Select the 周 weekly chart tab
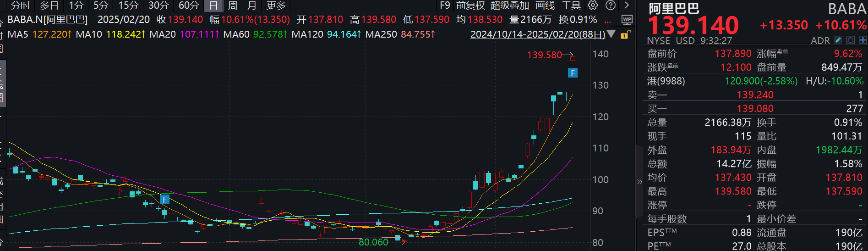This screenshot has width=868, height=251. (x=233, y=6)
